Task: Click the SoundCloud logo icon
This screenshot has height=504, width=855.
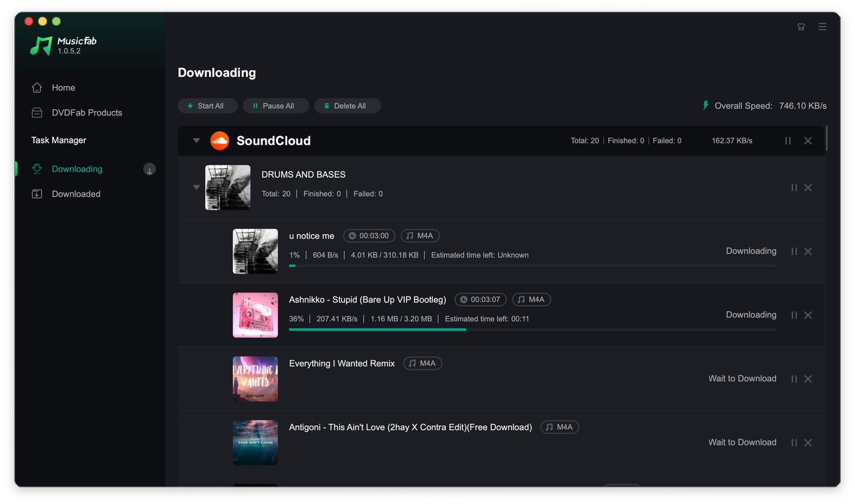Action: 220,141
